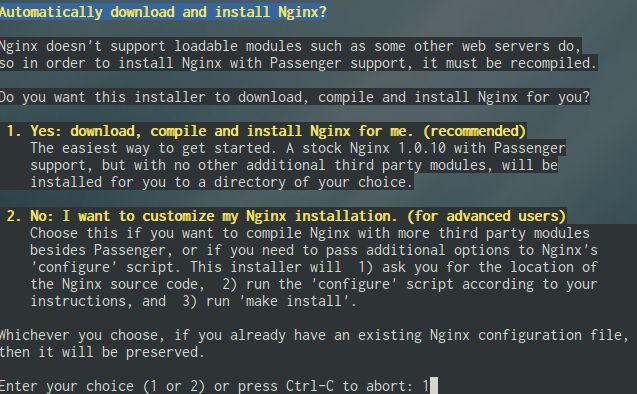The width and height of the screenshot is (637, 394).
Task: Click the number '1.' of first option
Action: coord(14,131)
